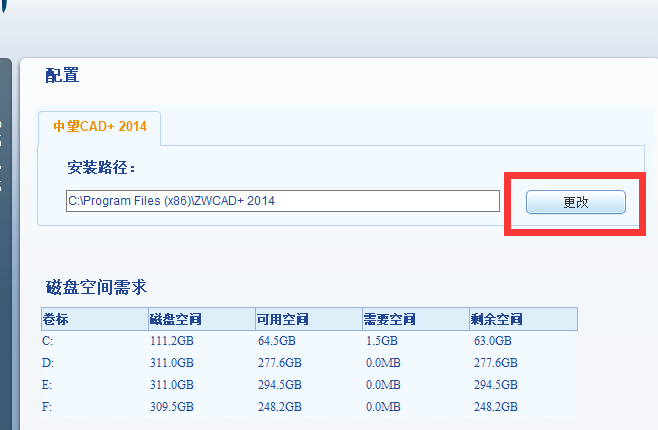Select the F: drive row label

47,407
